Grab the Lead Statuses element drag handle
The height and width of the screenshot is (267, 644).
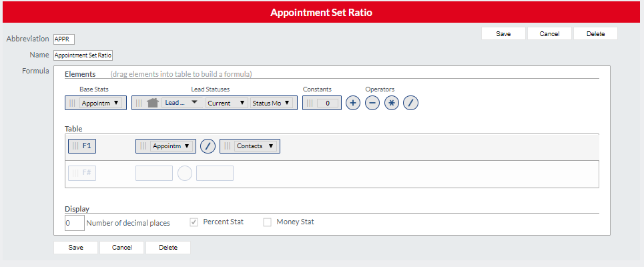point(139,103)
